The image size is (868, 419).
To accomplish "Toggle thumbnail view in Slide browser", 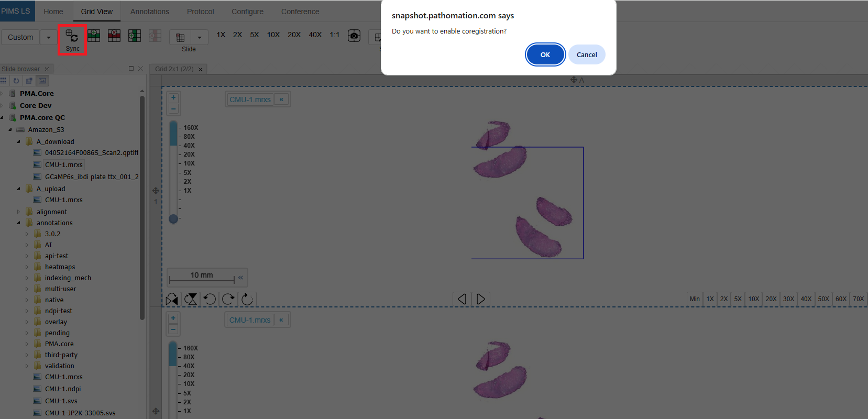I will click(42, 81).
